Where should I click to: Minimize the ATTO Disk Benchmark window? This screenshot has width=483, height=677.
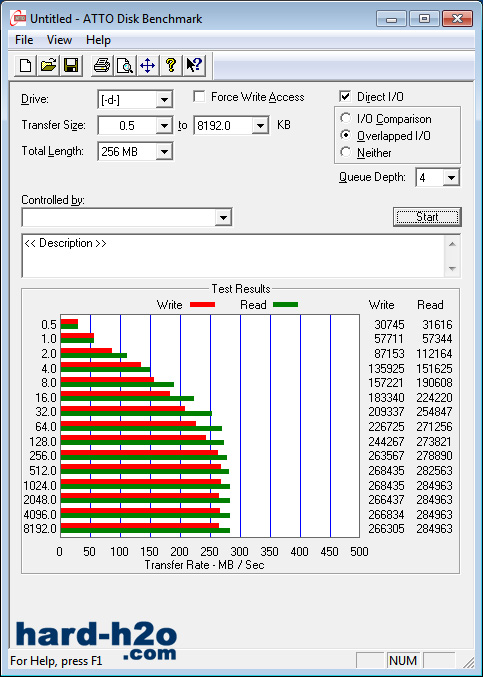click(x=391, y=19)
